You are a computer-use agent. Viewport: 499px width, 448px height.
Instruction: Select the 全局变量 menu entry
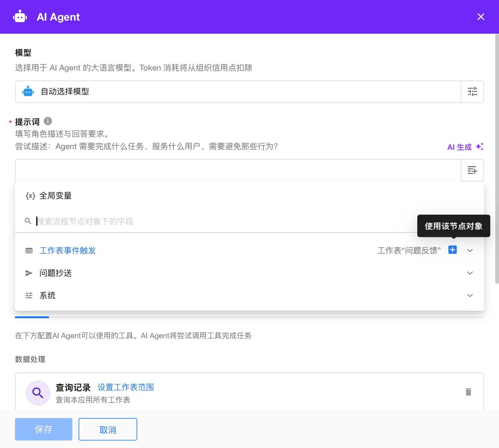pyautogui.click(x=56, y=196)
